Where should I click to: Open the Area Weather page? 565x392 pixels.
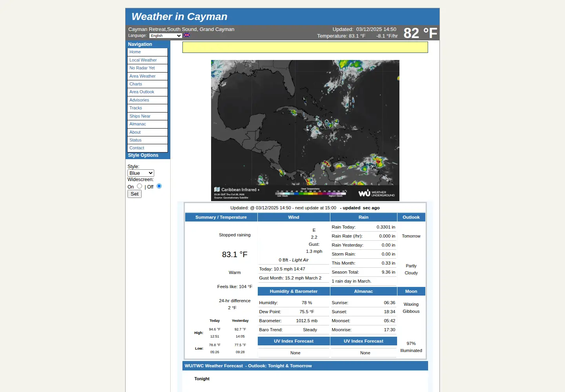[x=148, y=76]
